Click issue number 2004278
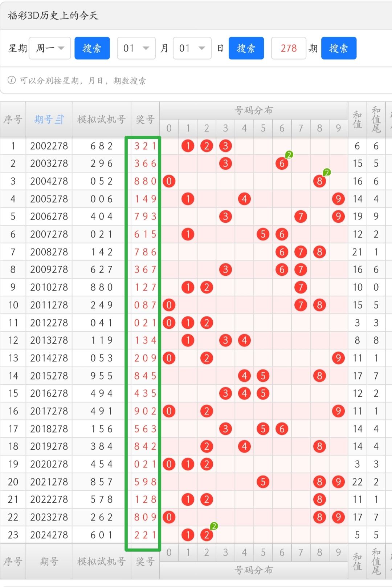The width and height of the screenshot is (392, 587). tap(49, 181)
